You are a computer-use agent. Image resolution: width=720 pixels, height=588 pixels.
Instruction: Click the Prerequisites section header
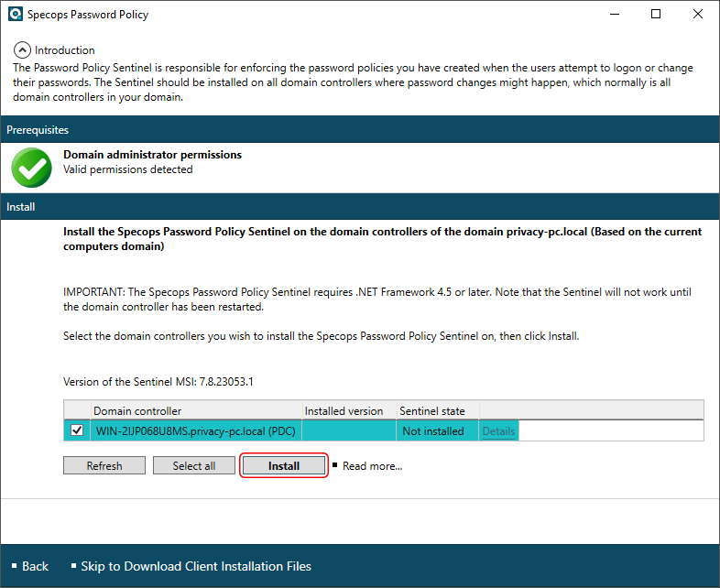(x=360, y=129)
